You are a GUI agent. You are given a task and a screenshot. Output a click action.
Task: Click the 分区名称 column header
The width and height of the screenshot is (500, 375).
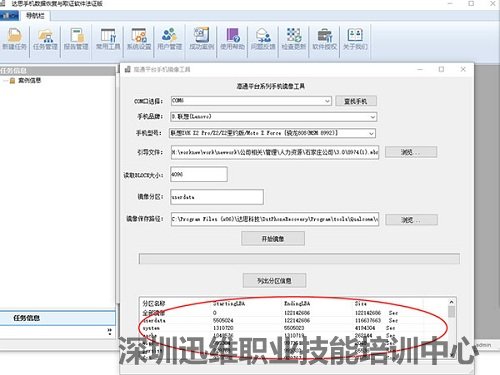[154, 304]
